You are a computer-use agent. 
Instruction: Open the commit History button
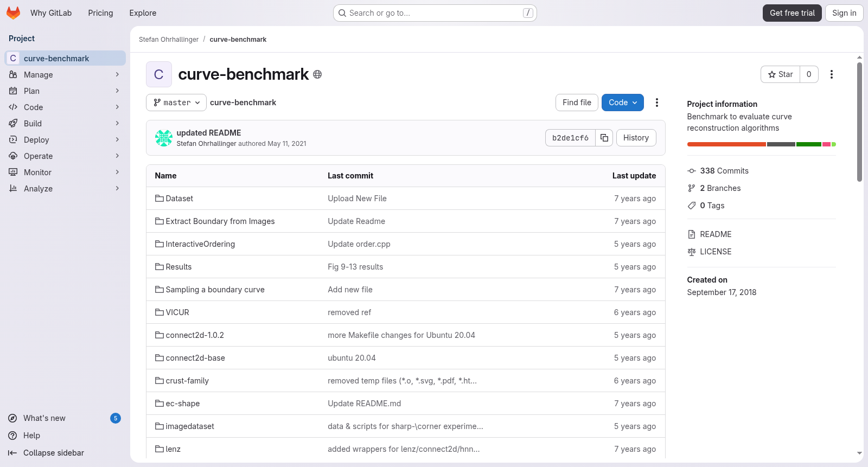click(x=636, y=138)
